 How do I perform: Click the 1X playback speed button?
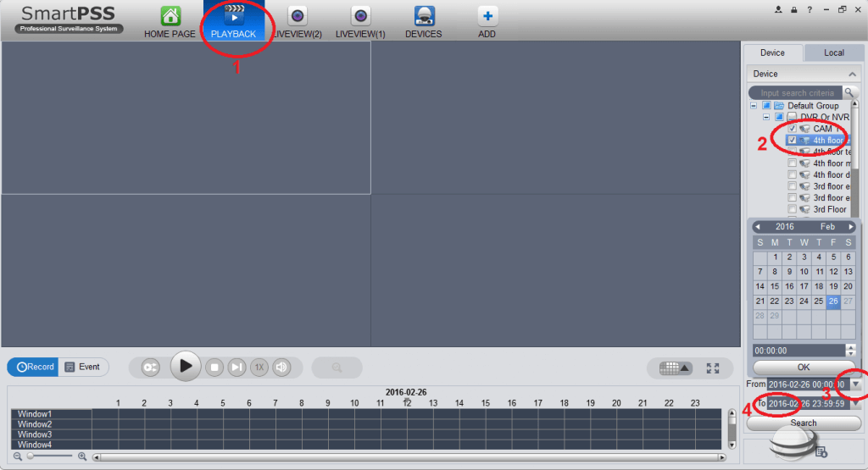click(x=259, y=368)
